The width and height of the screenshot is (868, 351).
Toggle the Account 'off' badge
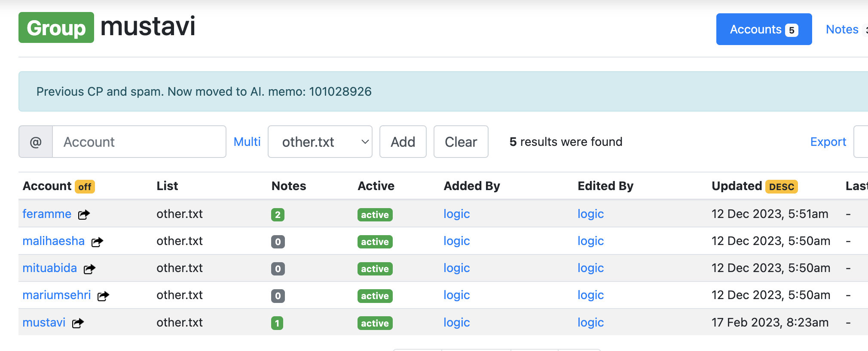pos(85,187)
